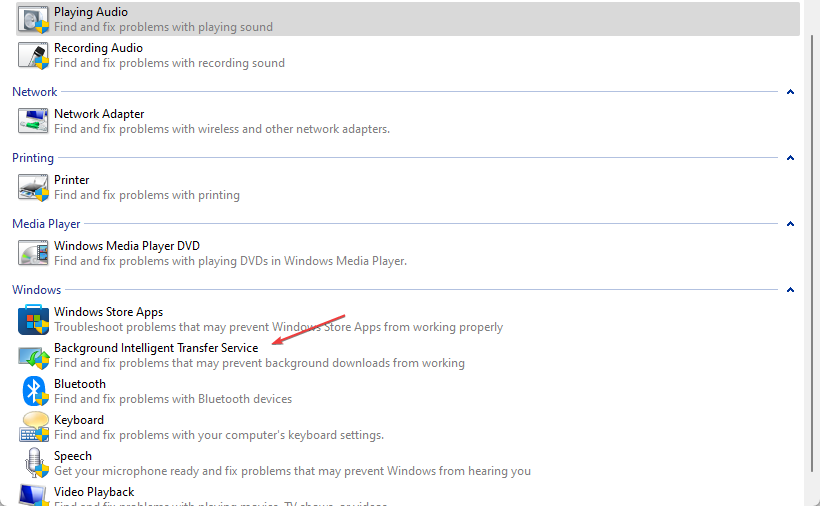Select the Windows Store Apps title
820x506 pixels.
(108, 312)
